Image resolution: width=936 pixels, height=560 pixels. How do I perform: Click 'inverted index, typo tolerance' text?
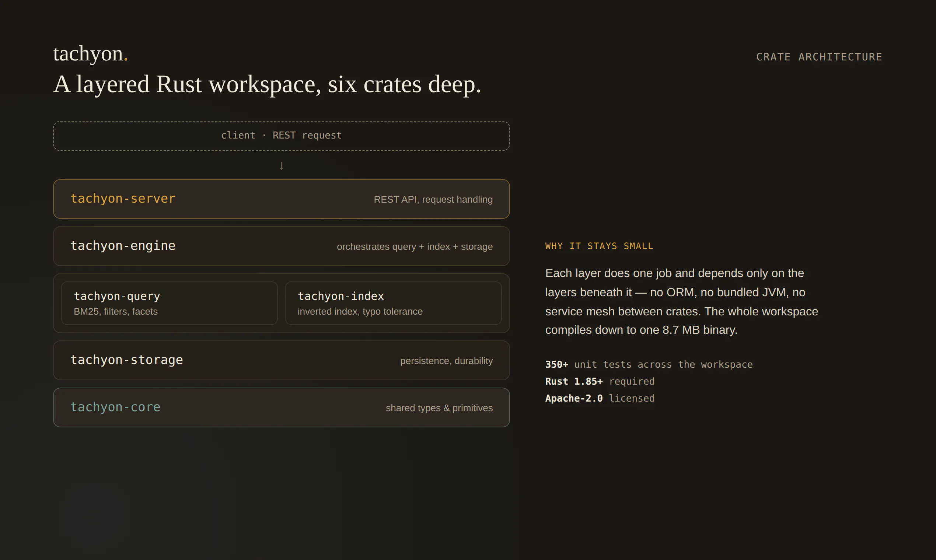tap(360, 311)
